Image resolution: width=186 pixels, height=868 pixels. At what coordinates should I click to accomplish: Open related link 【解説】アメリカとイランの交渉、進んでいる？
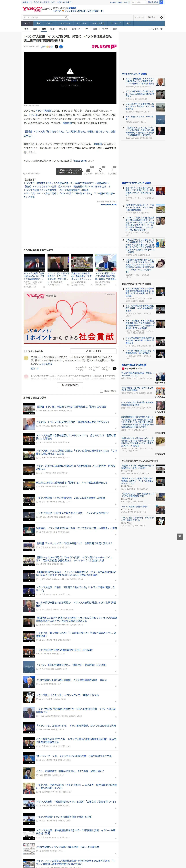(x=67, y=186)
